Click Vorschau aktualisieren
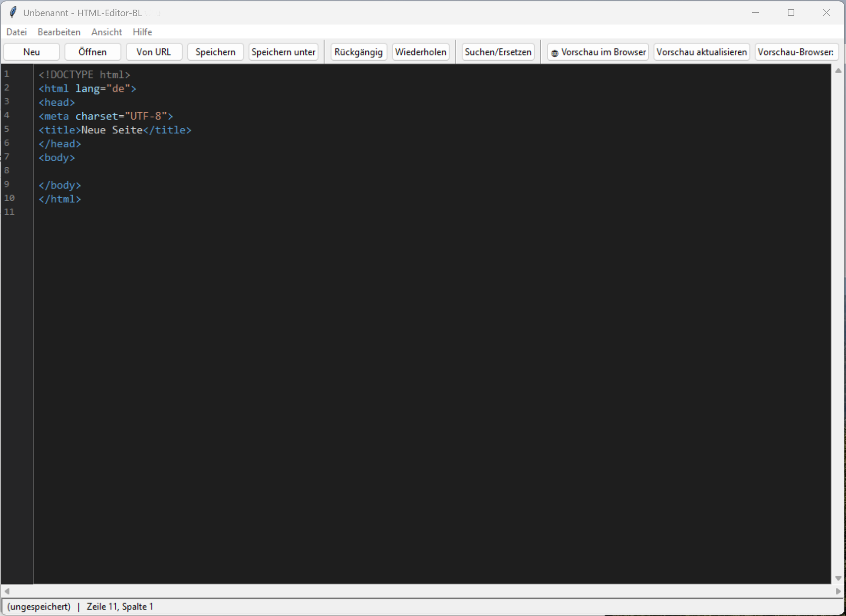This screenshot has width=846, height=616. click(x=701, y=52)
